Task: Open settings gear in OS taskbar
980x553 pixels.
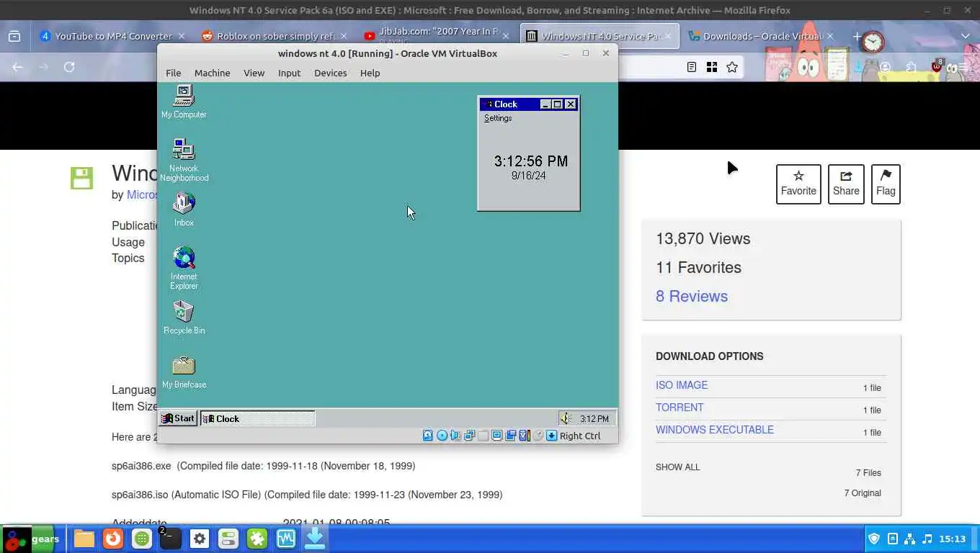Action: point(200,539)
